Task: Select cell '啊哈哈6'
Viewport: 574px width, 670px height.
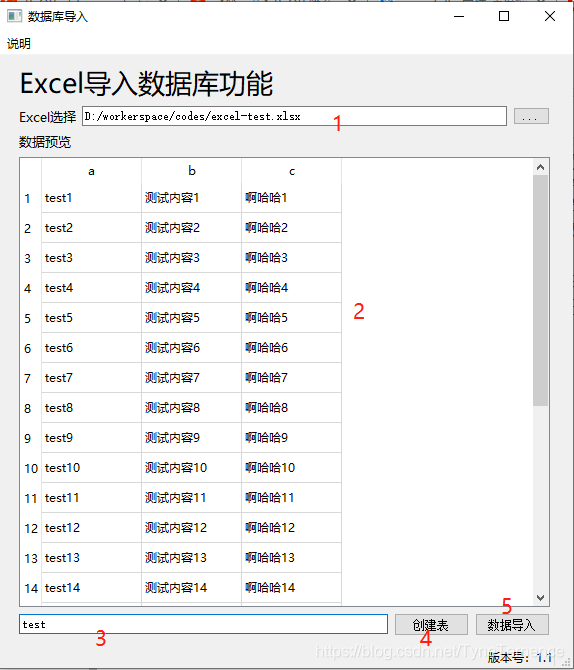Action: tap(291, 348)
